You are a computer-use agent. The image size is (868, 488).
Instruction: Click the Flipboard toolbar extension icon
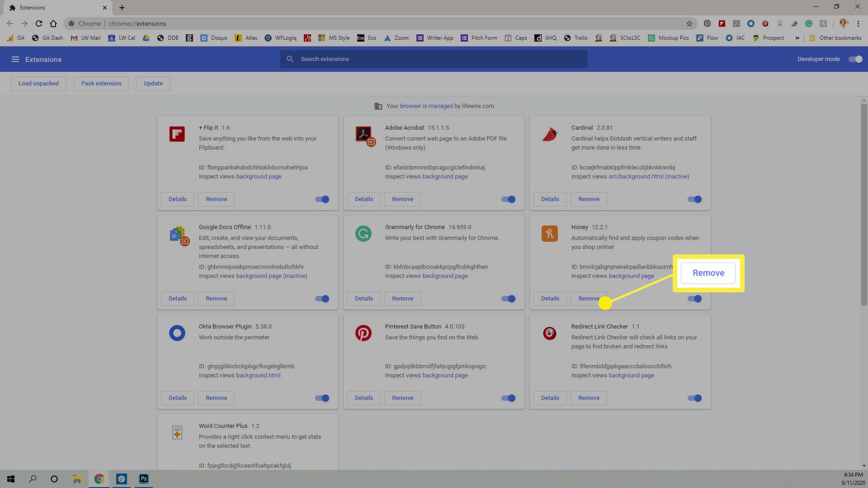point(722,23)
